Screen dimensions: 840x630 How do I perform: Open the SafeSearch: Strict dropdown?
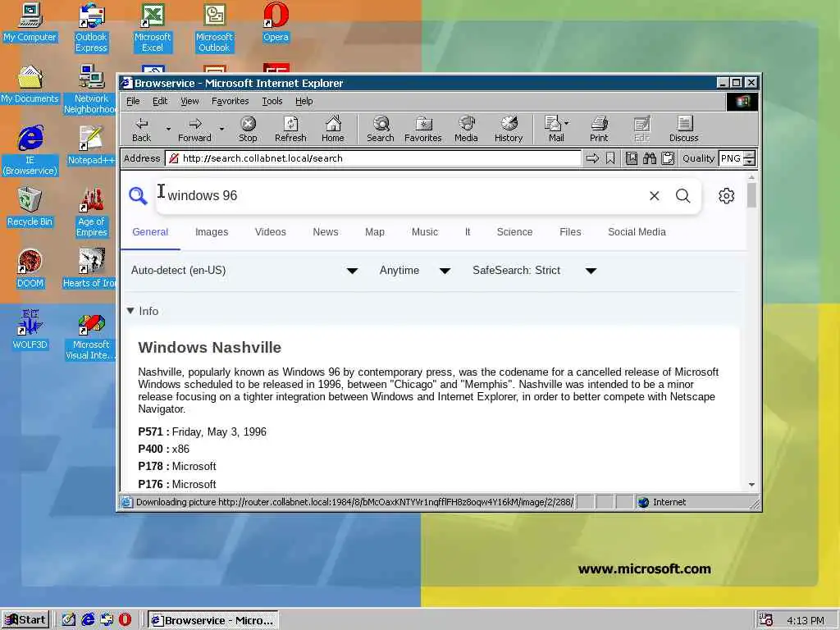point(534,271)
